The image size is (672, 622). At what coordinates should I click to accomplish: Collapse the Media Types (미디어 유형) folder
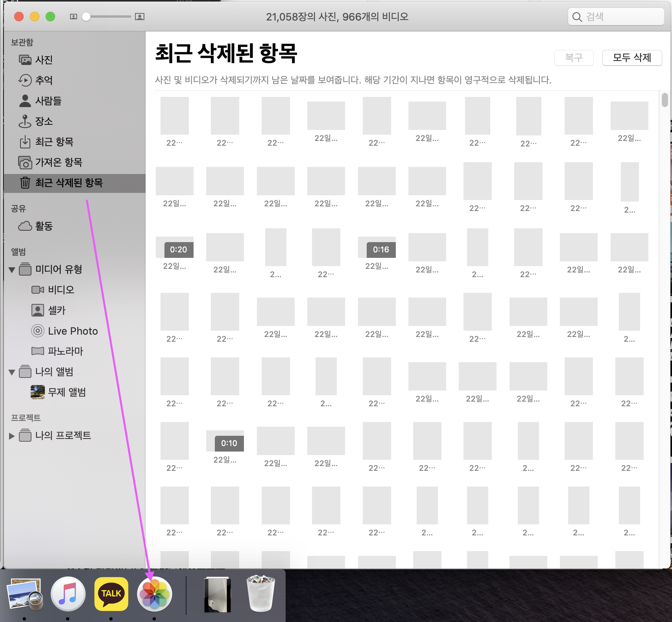click(x=12, y=270)
